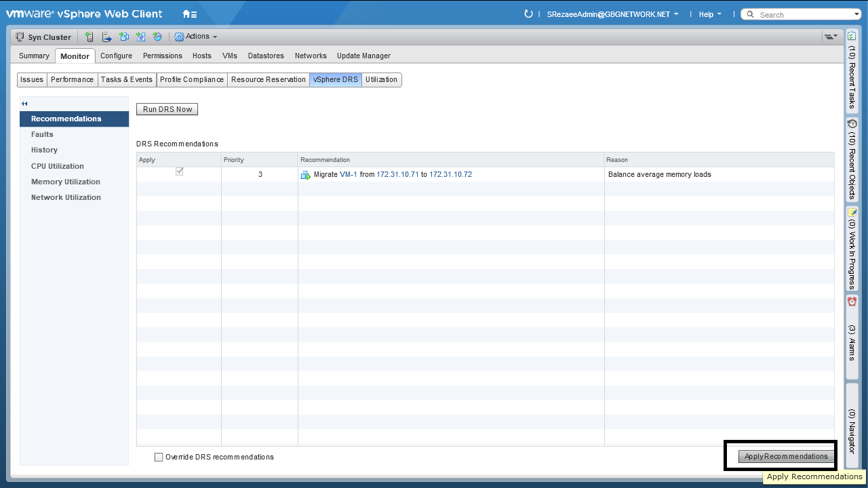This screenshot has height=488, width=868.
Task: Expand the SRezaeeAdmin user account menu
Action: (612, 14)
